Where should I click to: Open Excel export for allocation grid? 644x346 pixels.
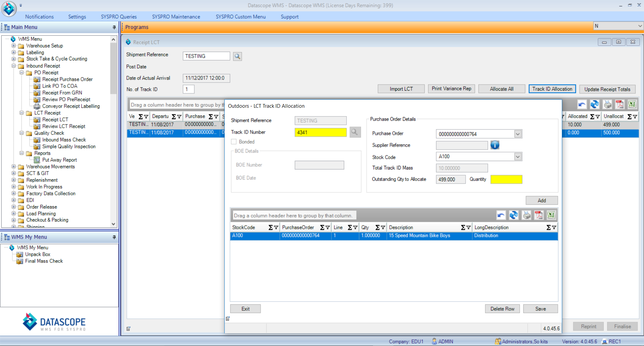tap(551, 215)
